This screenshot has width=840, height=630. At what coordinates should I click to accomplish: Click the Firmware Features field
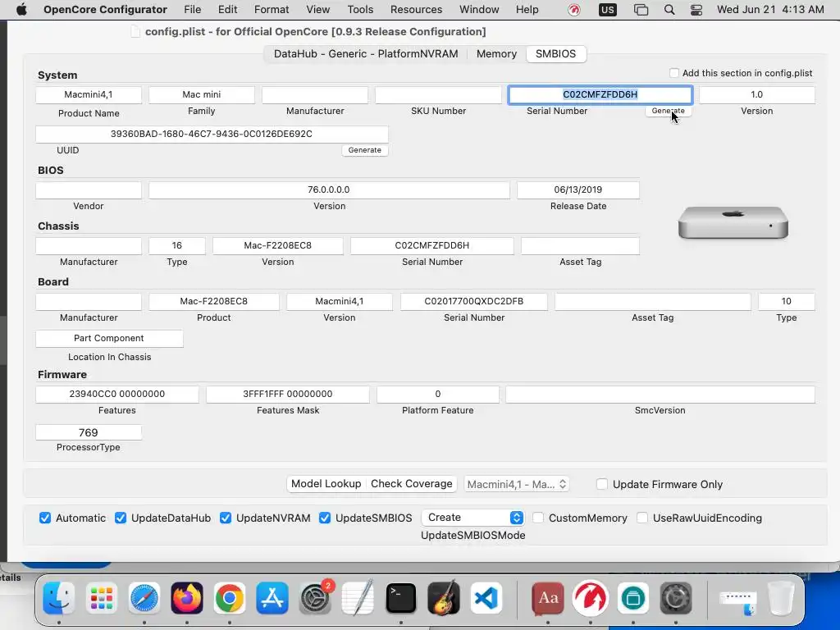[116, 394]
